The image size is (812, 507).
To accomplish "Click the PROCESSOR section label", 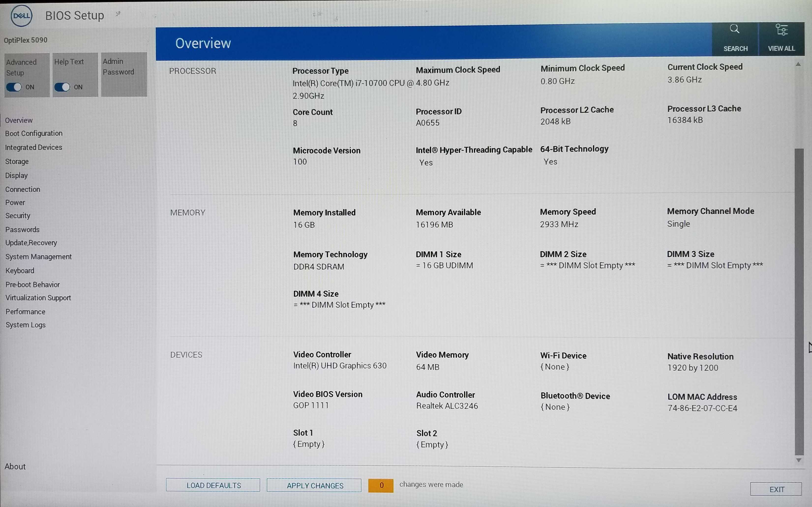I will [193, 71].
